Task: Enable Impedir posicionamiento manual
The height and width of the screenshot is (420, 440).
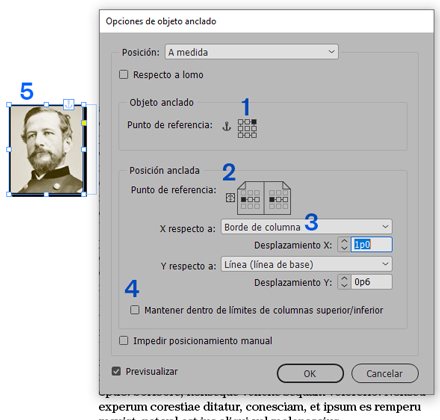Action: pyautogui.click(x=123, y=340)
